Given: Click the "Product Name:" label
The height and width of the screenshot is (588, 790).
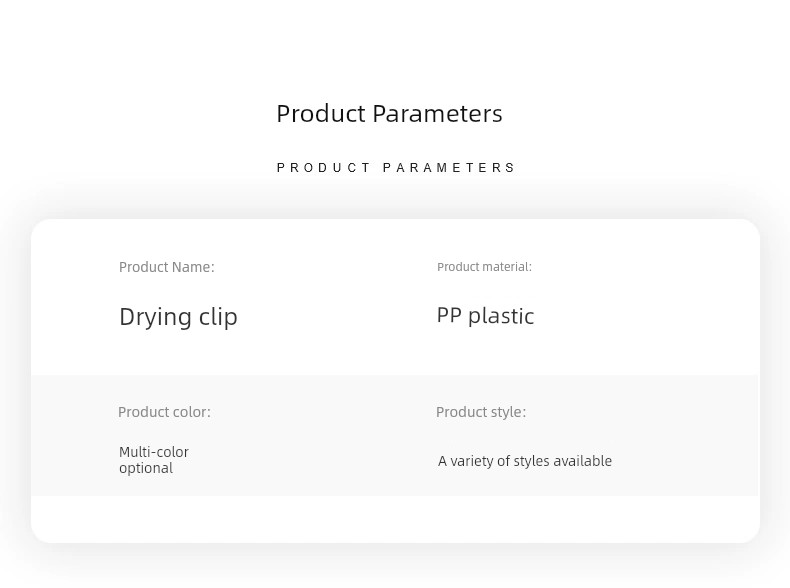Looking at the screenshot, I should click(x=166, y=267).
